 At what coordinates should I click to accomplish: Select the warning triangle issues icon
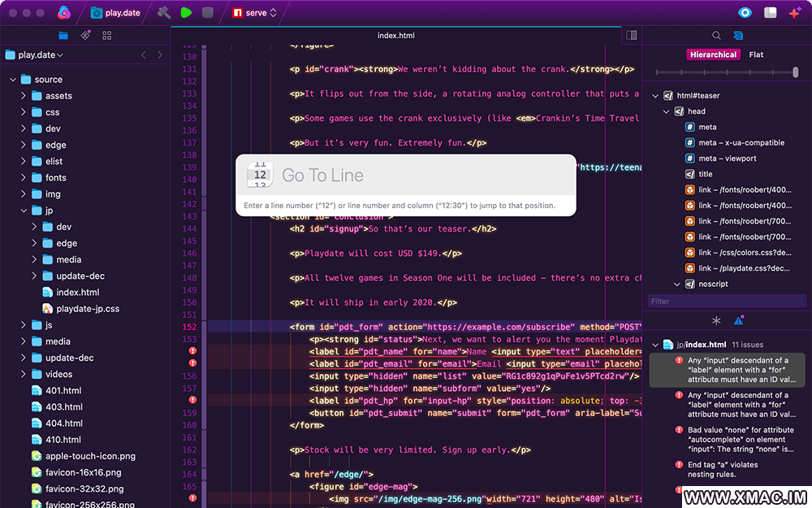739,320
